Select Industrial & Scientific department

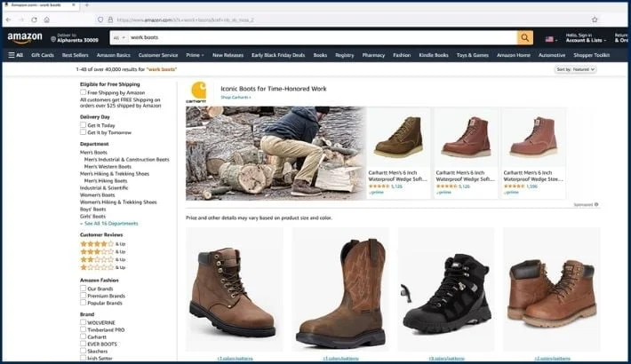104,188
